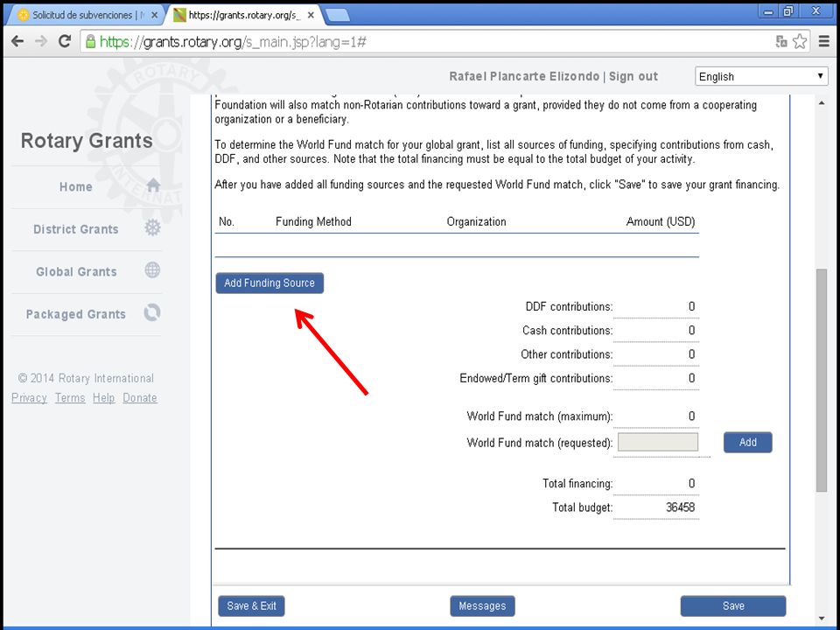Click the DDF contributions label
Screen dimensions: 840x630
pyautogui.click(x=569, y=307)
